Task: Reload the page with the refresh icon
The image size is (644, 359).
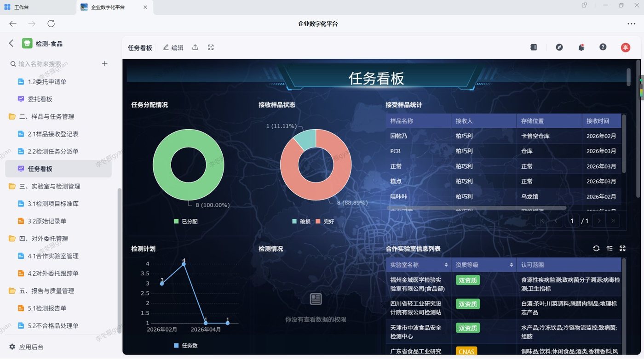Action: [x=51, y=24]
